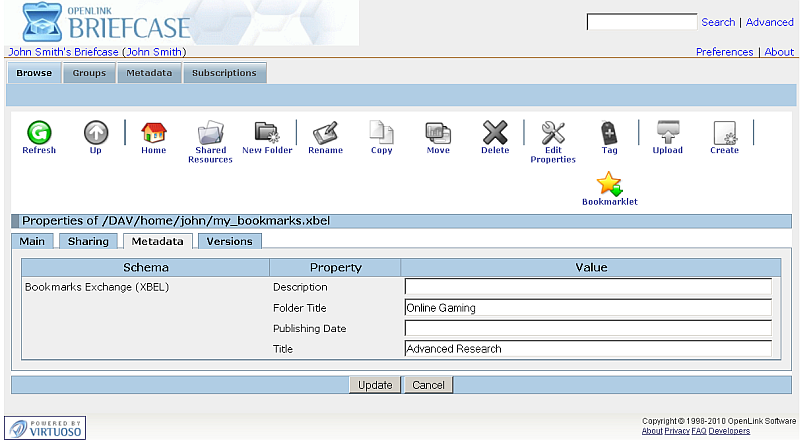
Task: Click the Description value field
Action: pyautogui.click(x=588, y=287)
